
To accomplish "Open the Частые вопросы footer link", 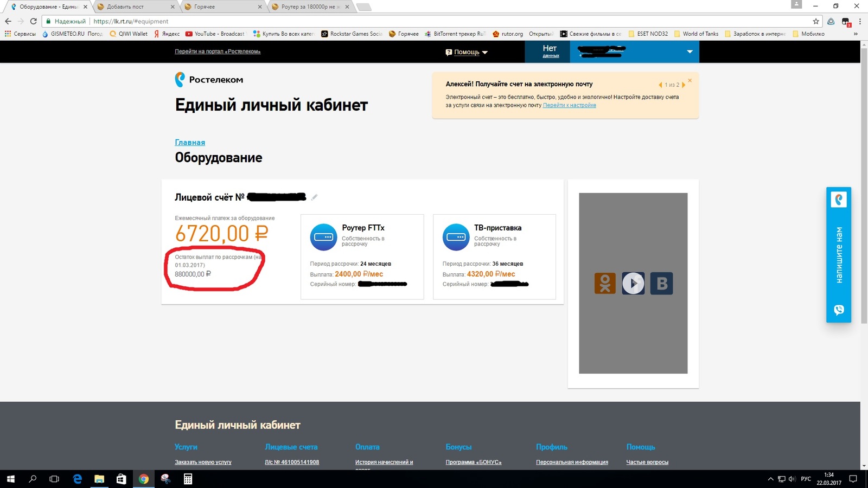I will tap(647, 462).
